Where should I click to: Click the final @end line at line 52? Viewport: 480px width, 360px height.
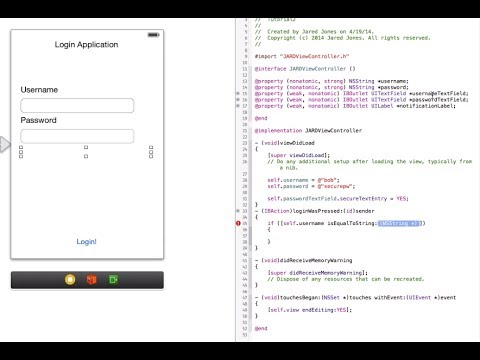[261, 328]
